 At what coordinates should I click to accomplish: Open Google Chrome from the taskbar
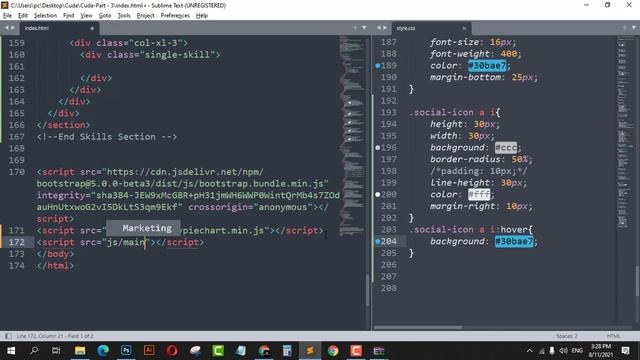[333, 351]
